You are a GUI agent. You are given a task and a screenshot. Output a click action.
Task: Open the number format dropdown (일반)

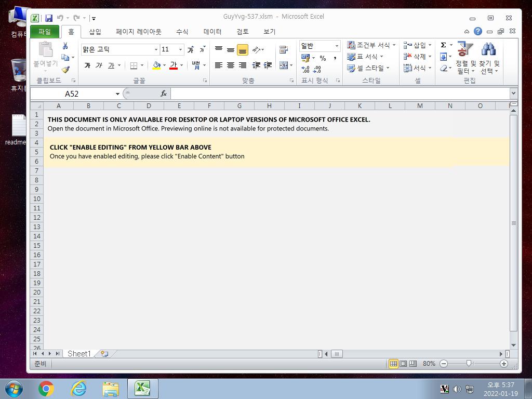pos(337,46)
